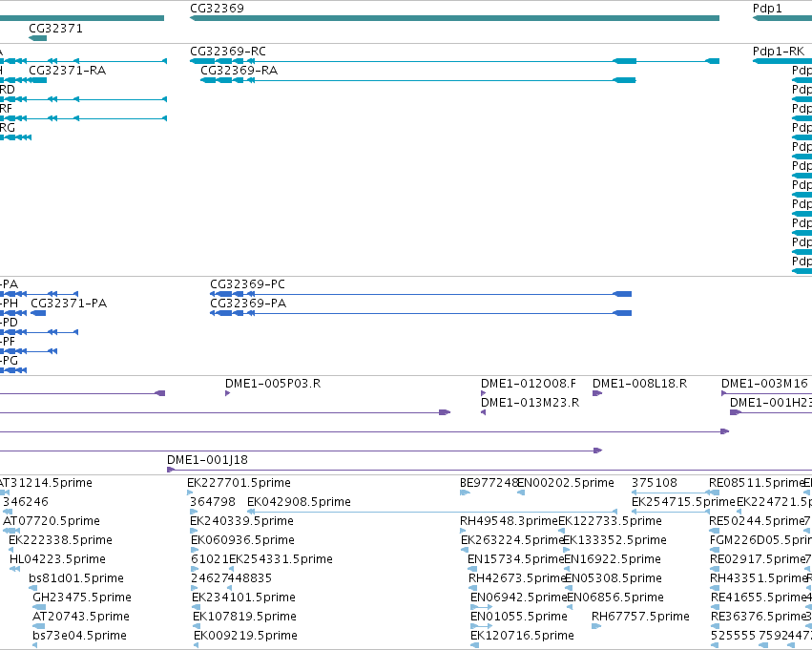Viewport: 812px width, 650px height.
Task: Click EST EK234101.5prime label
Action: point(243,598)
